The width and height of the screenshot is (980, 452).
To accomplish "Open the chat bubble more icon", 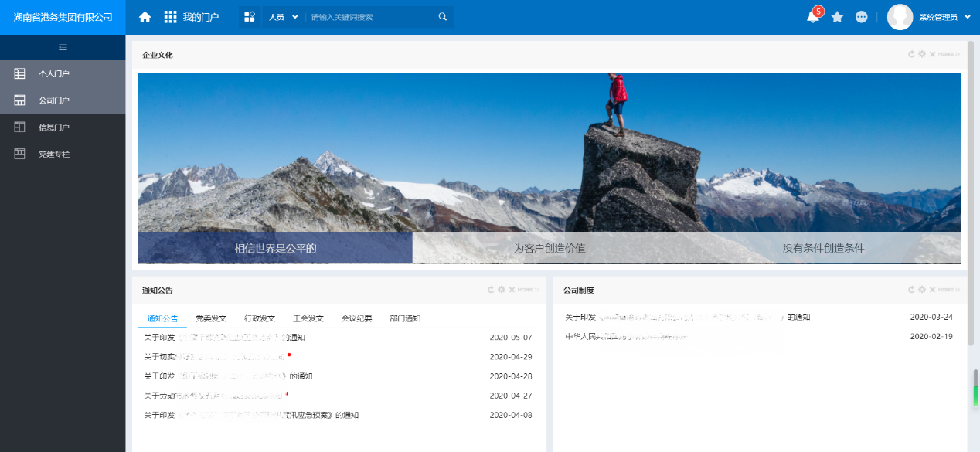I will pyautogui.click(x=862, y=17).
